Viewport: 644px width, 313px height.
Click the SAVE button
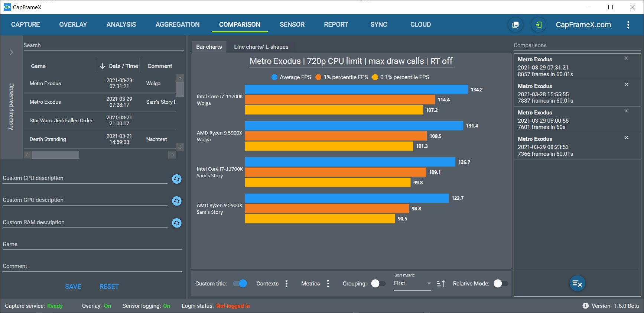click(x=73, y=287)
